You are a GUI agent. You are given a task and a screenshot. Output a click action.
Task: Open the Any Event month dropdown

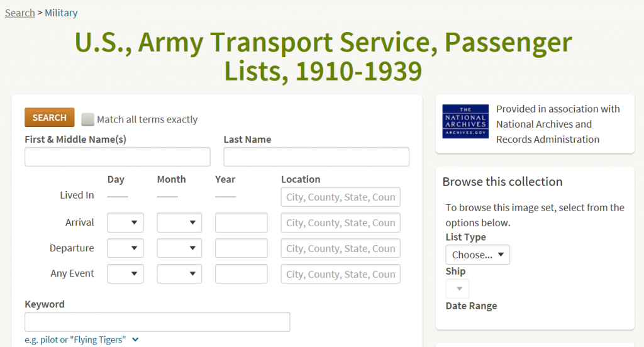(x=179, y=274)
